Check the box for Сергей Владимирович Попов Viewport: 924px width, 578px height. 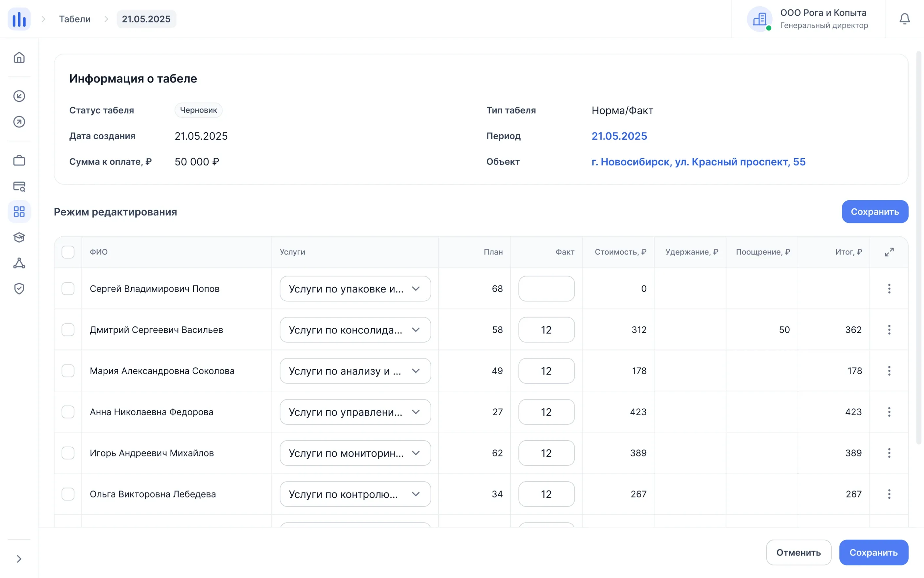coord(68,289)
